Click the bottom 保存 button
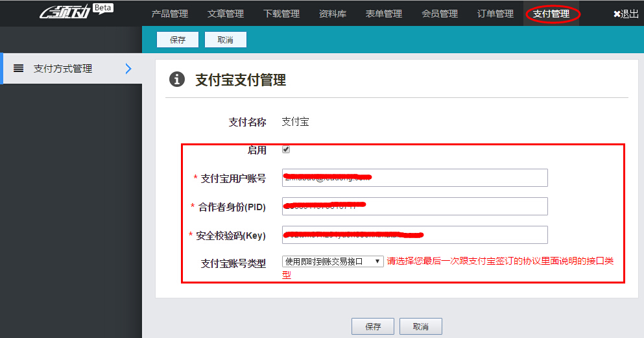 [373, 326]
